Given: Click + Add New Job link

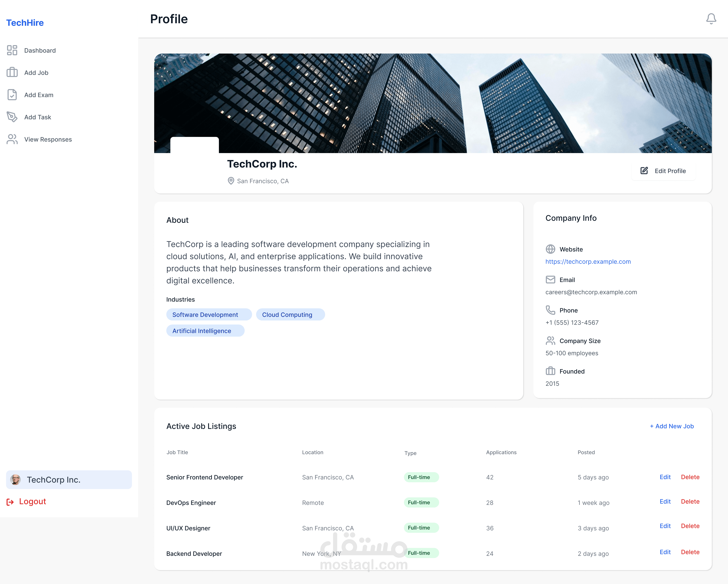Looking at the screenshot, I should coord(672,426).
